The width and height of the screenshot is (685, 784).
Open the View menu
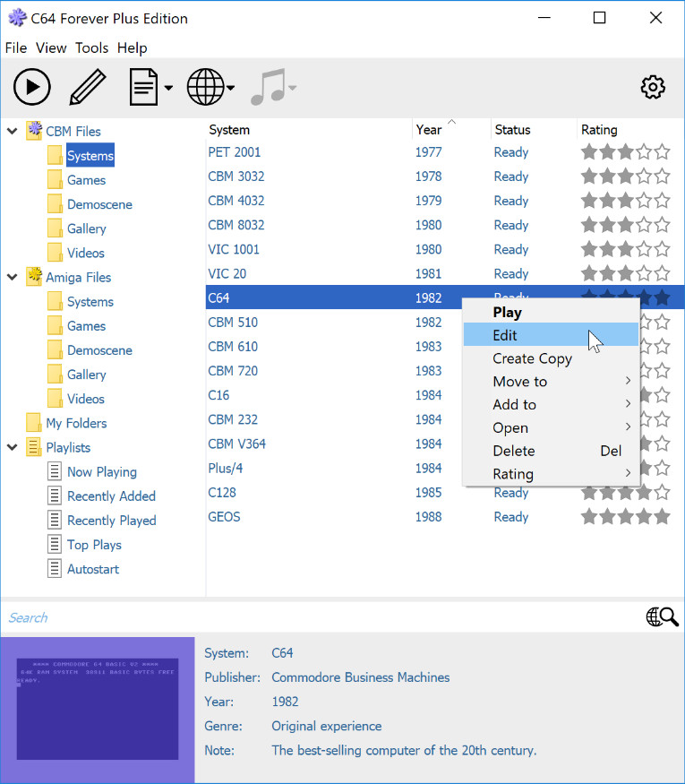[x=51, y=48]
